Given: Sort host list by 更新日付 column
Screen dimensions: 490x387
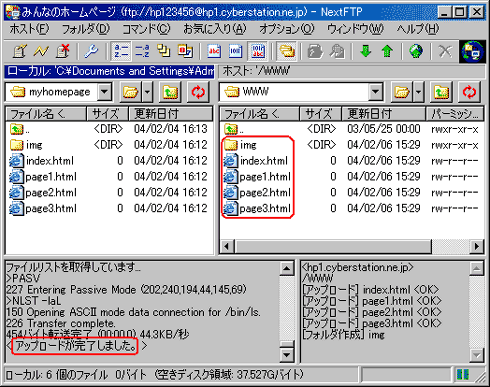Looking at the screenshot, I should click(x=383, y=114).
